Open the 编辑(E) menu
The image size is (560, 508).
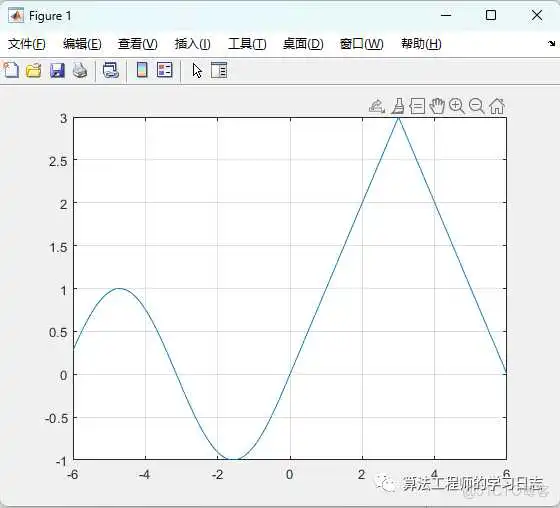click(x=82, y=44)
